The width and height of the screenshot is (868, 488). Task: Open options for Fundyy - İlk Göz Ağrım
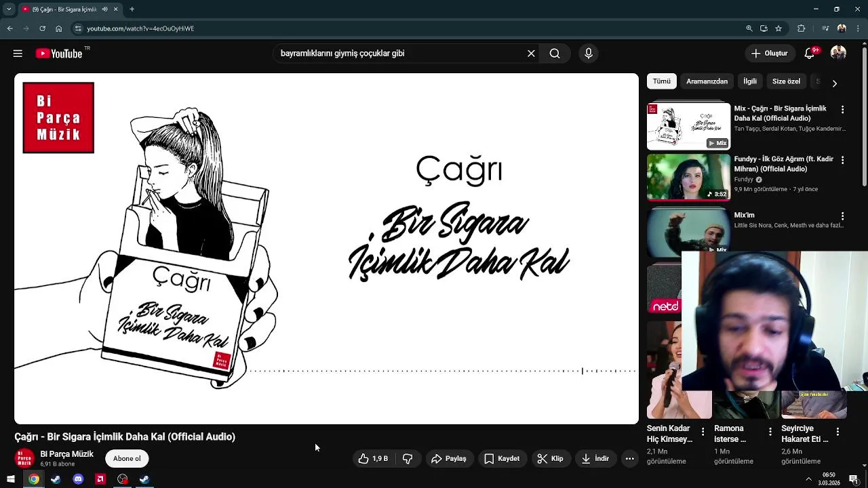(842, 160)
